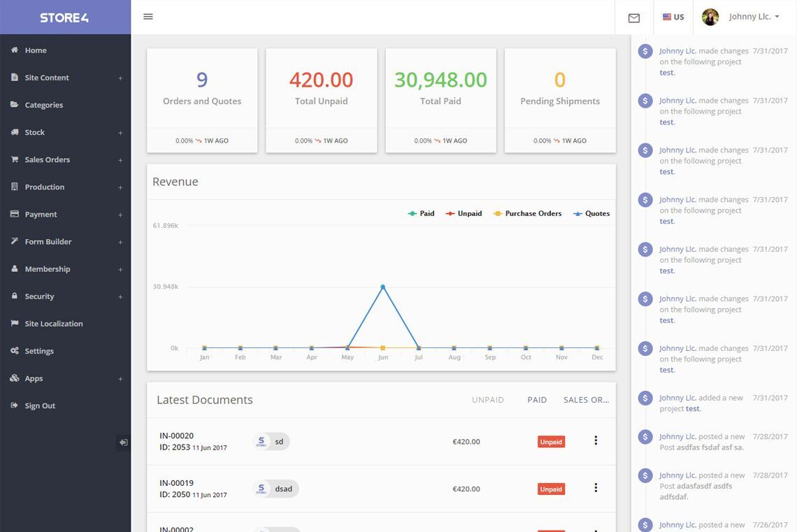The height and width of the screenshot is (532, 797).
Task: Click the dollar icon of 7/28/2017 asdfas activity
Action: (645, 437)
